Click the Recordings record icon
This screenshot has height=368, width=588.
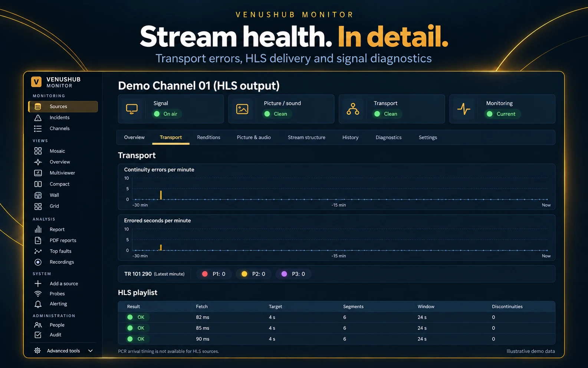[x=38, y=262]
